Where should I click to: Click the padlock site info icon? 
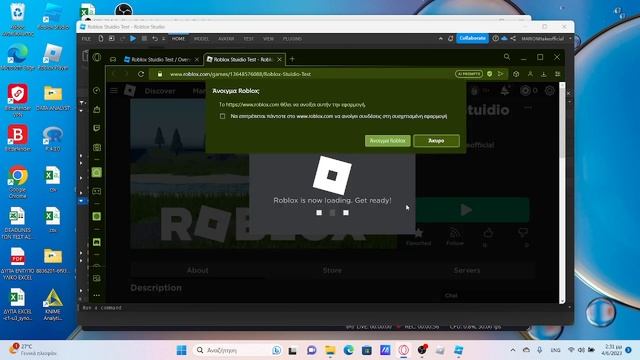pos(160,74)
